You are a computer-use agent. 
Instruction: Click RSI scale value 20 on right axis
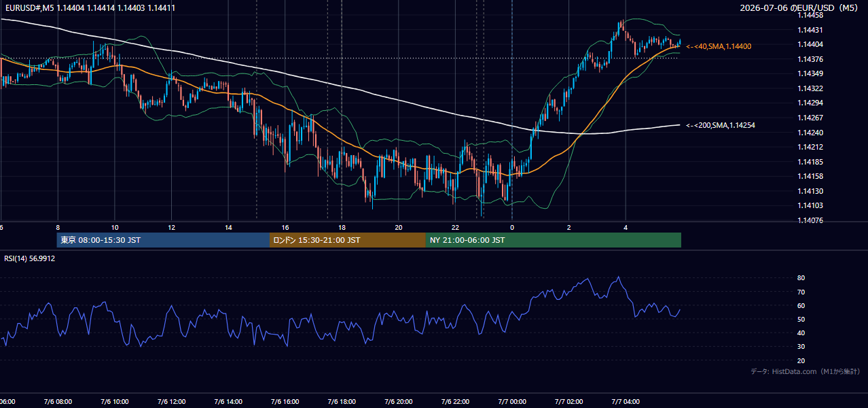801,360
